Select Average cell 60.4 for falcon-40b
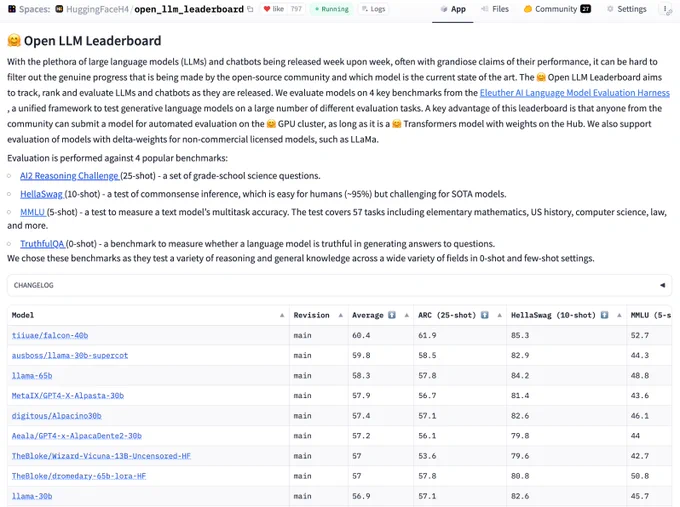This screenshot has height=507, width=680. click(380, 335)
